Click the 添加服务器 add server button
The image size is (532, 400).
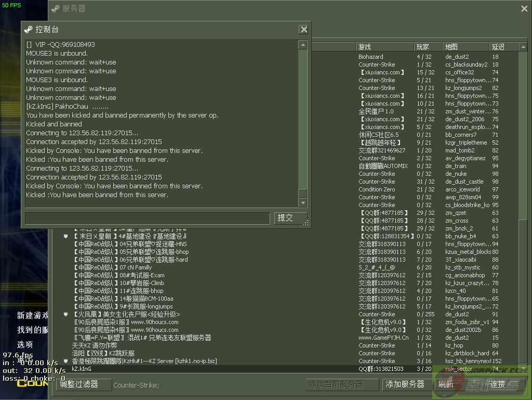click(405, 384)
